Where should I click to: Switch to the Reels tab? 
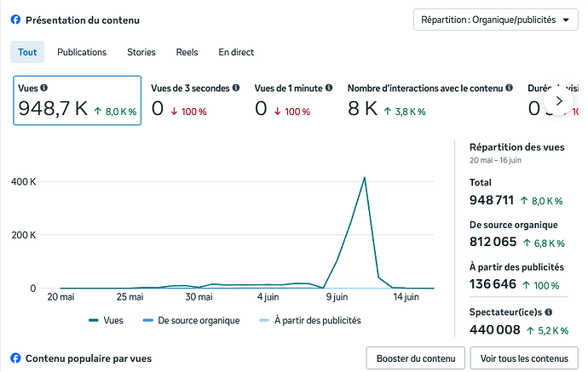click(x=187, y=52)
